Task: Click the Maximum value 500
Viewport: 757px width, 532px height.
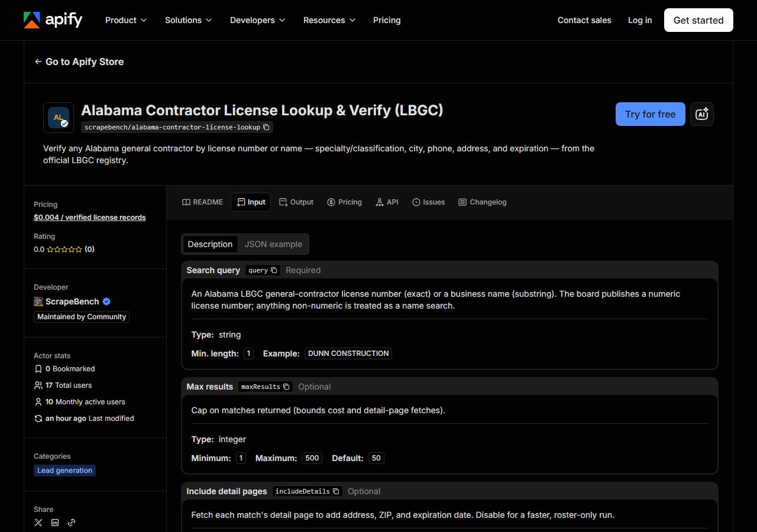Action: point(312,458)
